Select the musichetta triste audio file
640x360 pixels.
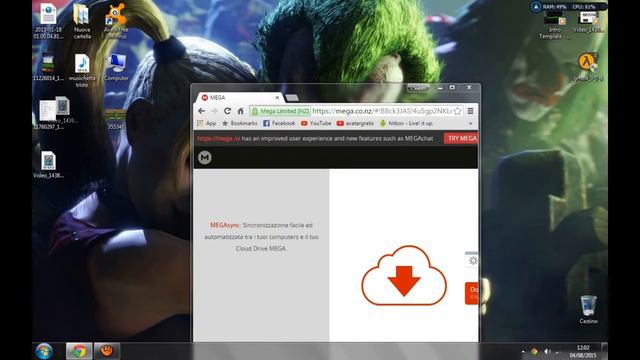point(82,70)
